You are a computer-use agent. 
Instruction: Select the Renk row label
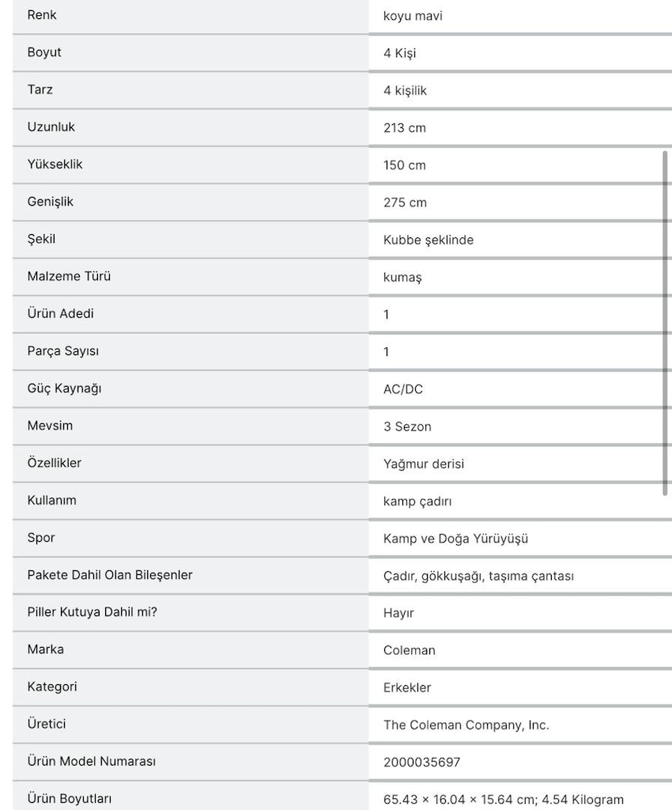[42, 15]
